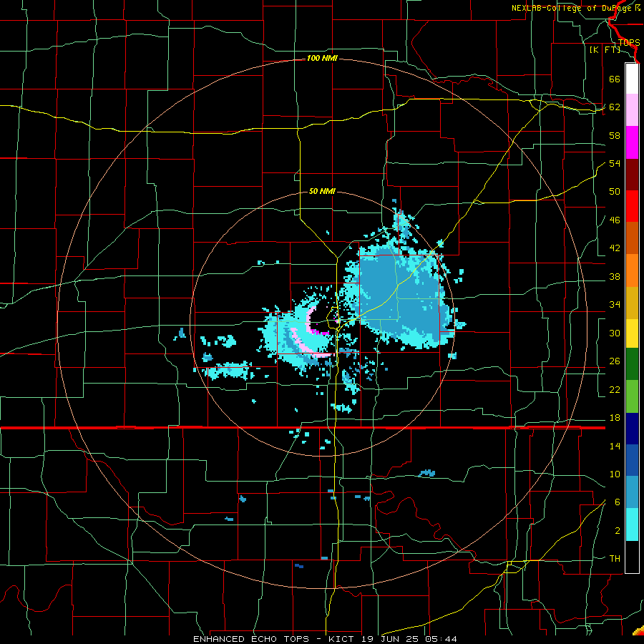Click the legend value "34"

pos(615,305)
